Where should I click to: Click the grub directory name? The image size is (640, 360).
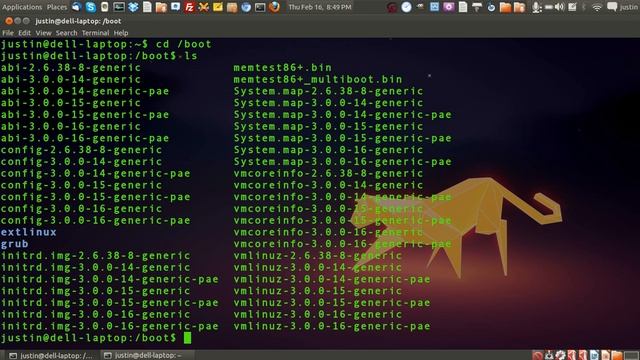15,244
